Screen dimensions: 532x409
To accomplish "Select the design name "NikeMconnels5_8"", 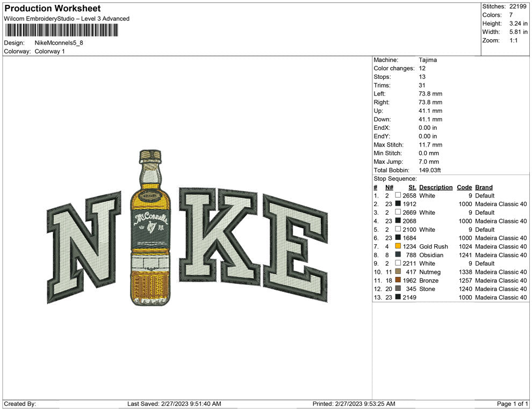I will tap(59, 43).
